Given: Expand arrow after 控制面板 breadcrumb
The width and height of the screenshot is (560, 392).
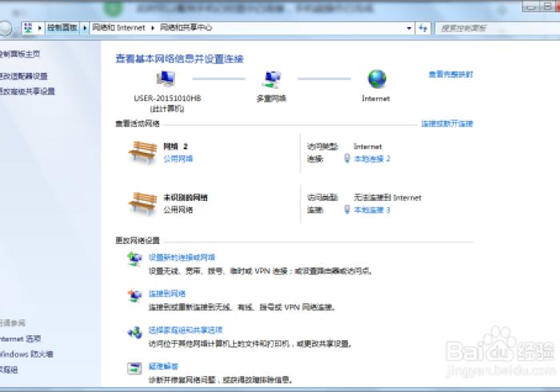Looking at the screenshot, I should (85, 28).
